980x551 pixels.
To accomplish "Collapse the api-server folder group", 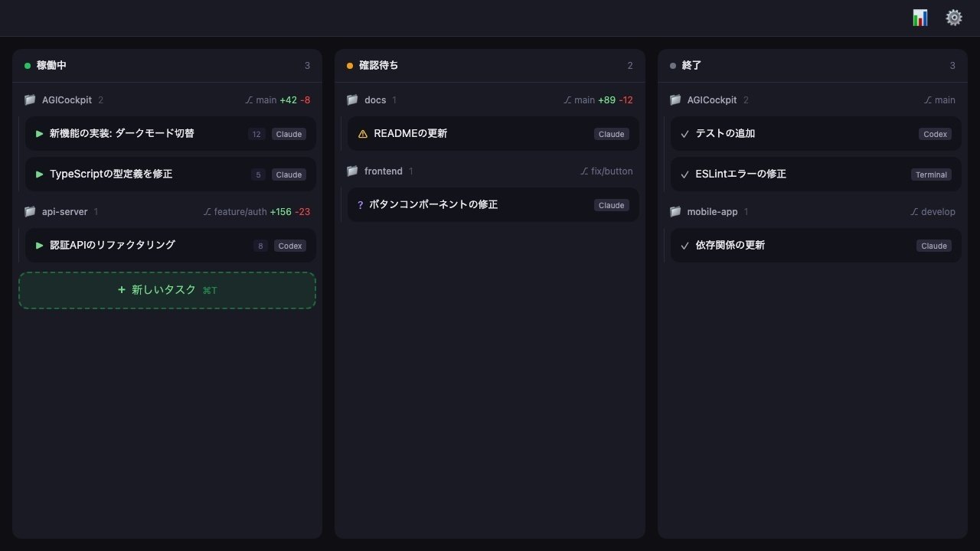I will pyautogui.click(x=65, y=212).
